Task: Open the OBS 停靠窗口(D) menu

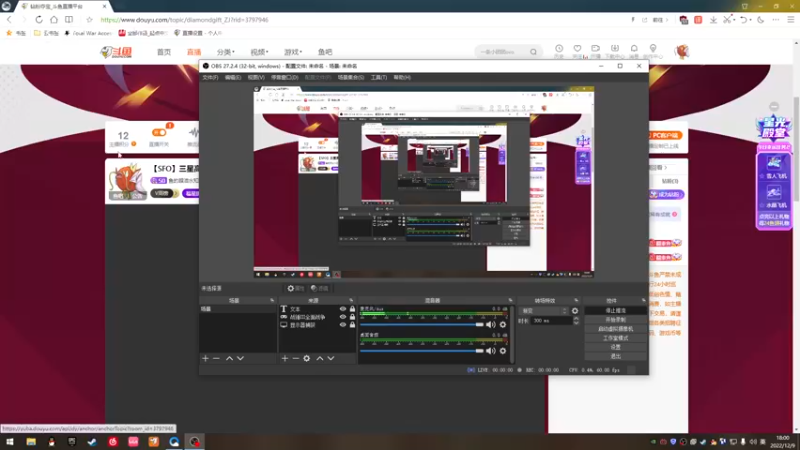Action: 285,78
